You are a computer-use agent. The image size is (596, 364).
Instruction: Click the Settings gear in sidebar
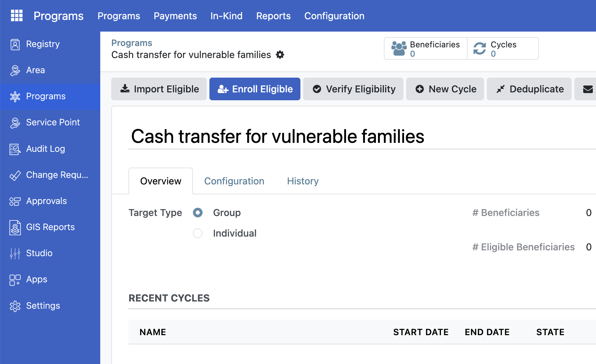coord(15,306)
